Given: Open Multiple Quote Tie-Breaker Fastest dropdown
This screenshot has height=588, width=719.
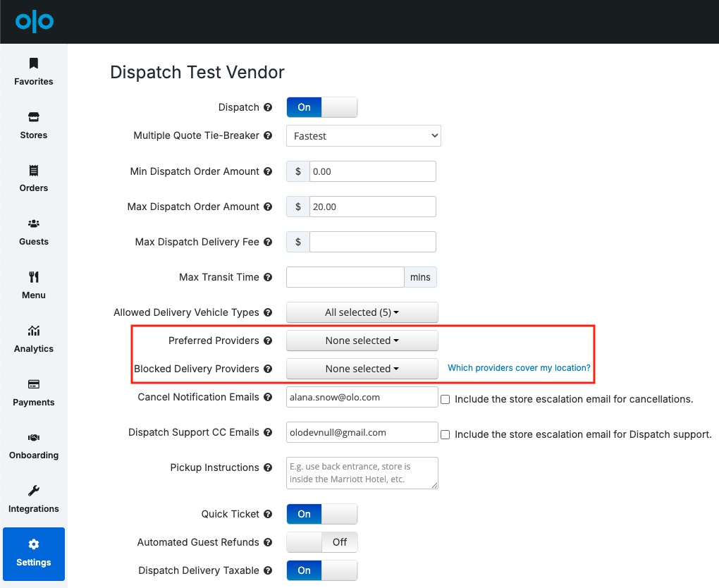Looking at the screenshot, I should [x=364, y=136].
